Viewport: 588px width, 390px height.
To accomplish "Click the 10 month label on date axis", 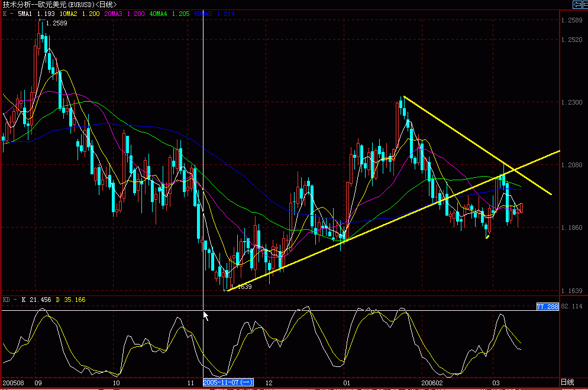I will (117, 383).
